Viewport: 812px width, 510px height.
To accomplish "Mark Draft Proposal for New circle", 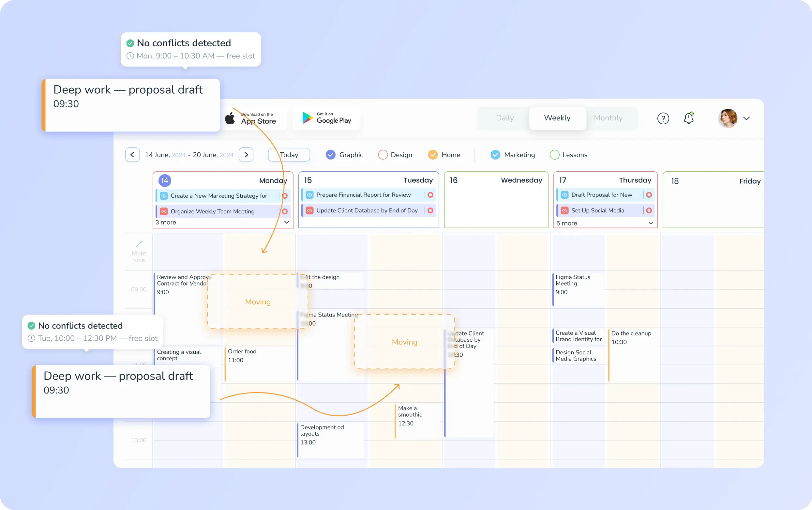I will point(649,195).
